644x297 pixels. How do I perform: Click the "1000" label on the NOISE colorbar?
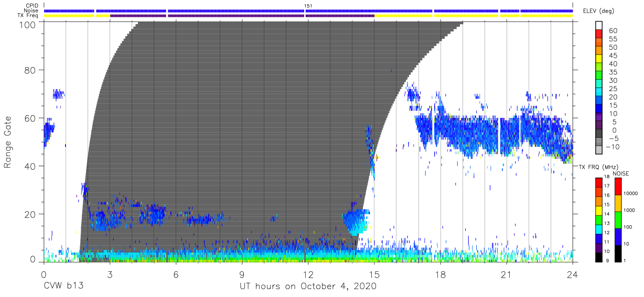pyautogui.click(x=630, y=211)
